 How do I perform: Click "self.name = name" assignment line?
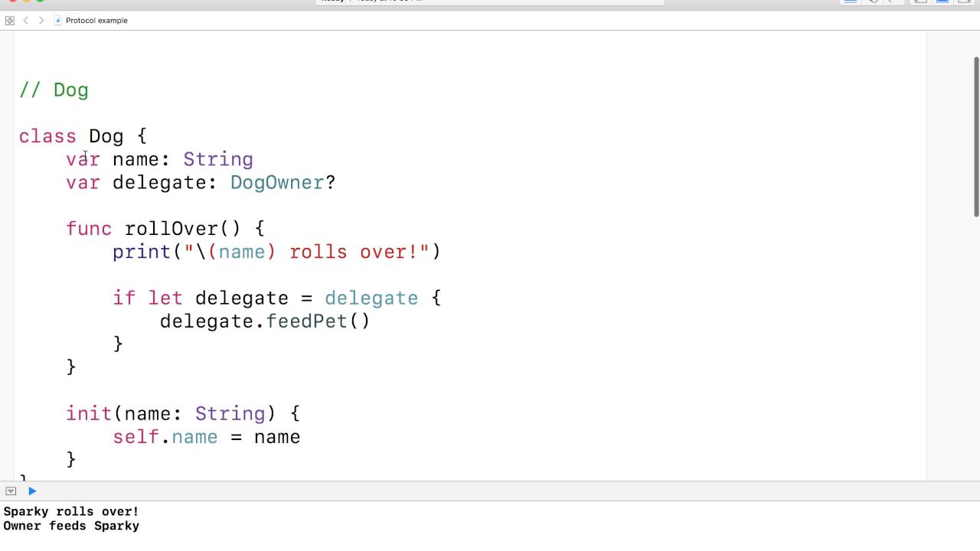(207, 437)
